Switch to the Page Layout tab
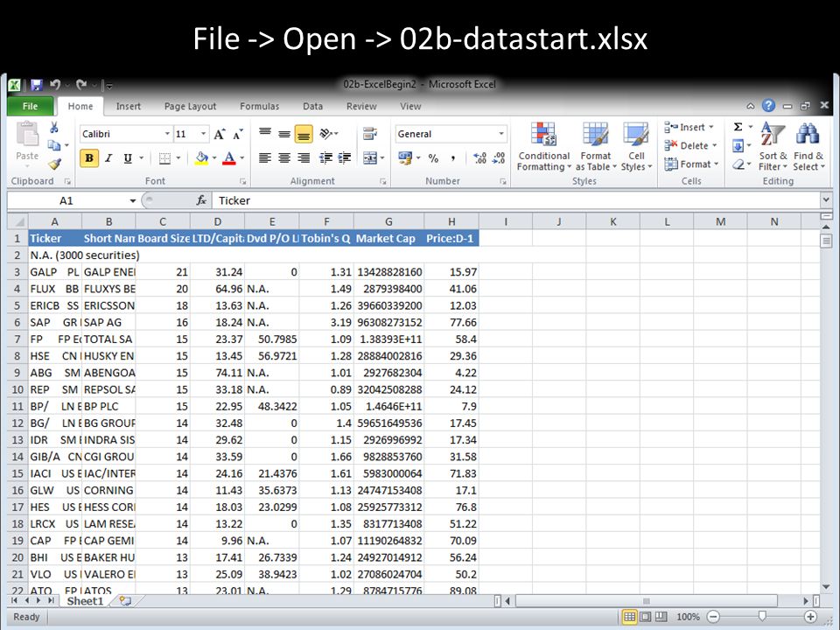 [x=190, y=106]
